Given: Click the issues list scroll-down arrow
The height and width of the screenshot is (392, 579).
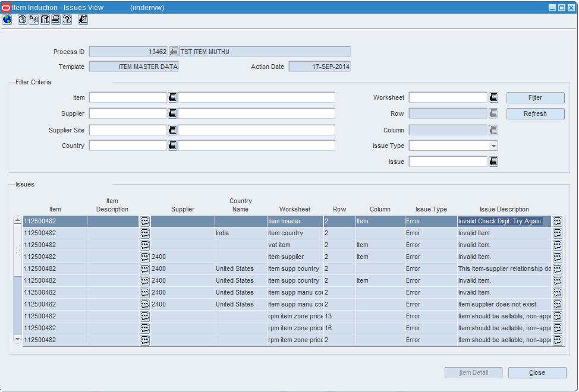Looking at the screenshot, I should (17, 339).
